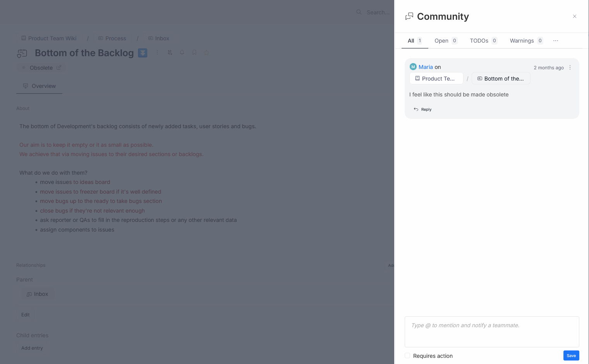Click the comment input field
Screen dimensions: 589x364
491,331
